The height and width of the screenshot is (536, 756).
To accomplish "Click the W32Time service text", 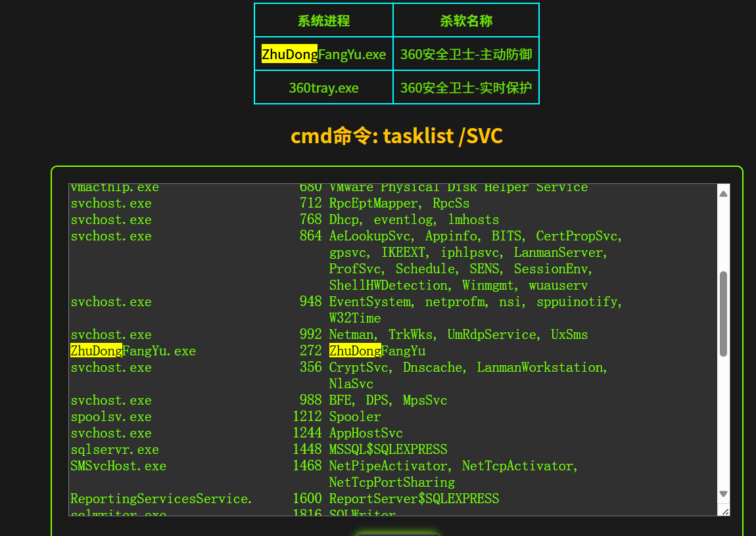I will pyautogui.click(x=355, y=319).
